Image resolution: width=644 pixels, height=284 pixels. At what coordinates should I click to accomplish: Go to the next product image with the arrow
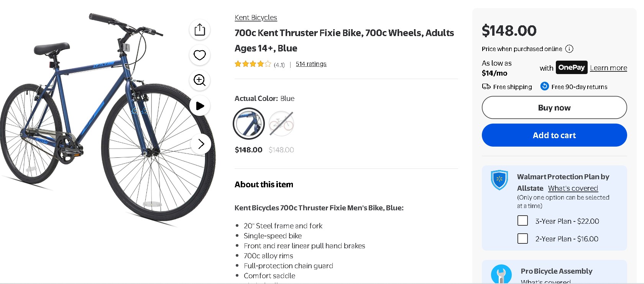[201, 144]
